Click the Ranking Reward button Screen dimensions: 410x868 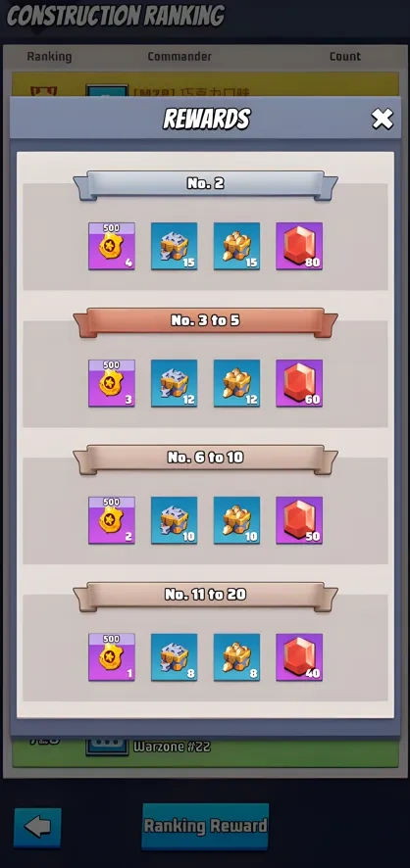pos(205,826)
